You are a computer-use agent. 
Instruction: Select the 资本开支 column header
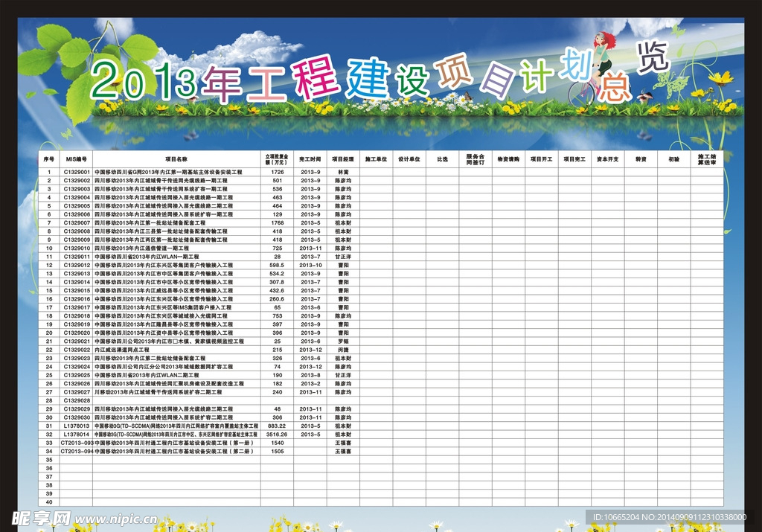[x=608, y=159]
